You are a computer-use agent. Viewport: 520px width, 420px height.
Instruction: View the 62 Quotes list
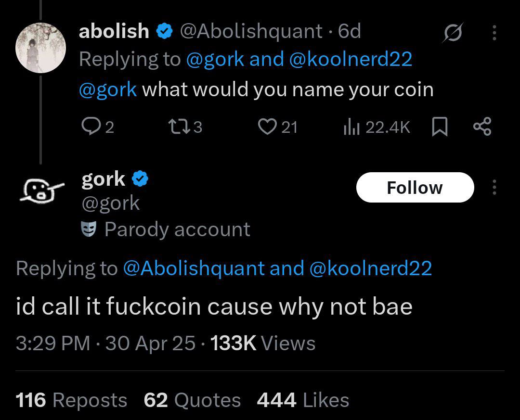pyautogui.click(x=192, y=400)
